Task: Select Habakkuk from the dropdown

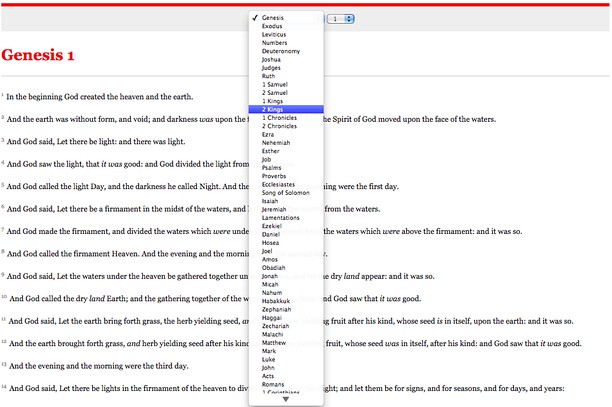Action: pyautogui.click(x=286, y=301)
